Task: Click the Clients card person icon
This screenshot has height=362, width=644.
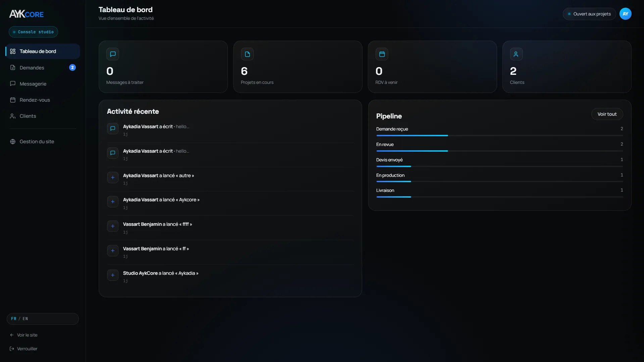Action: [516, 54]
